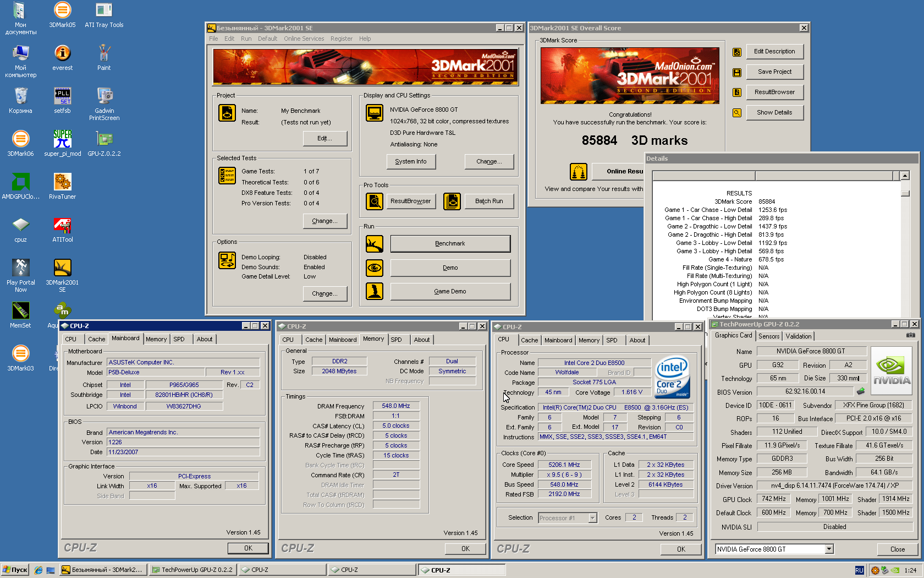This screenshot has height=578, width=924.
Task: Open the File menu in 3DMark2001 SE
Action: [x=213, y=39]
